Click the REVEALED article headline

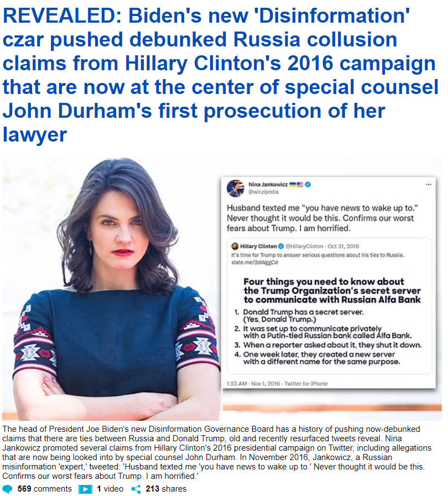pos(221,75)
